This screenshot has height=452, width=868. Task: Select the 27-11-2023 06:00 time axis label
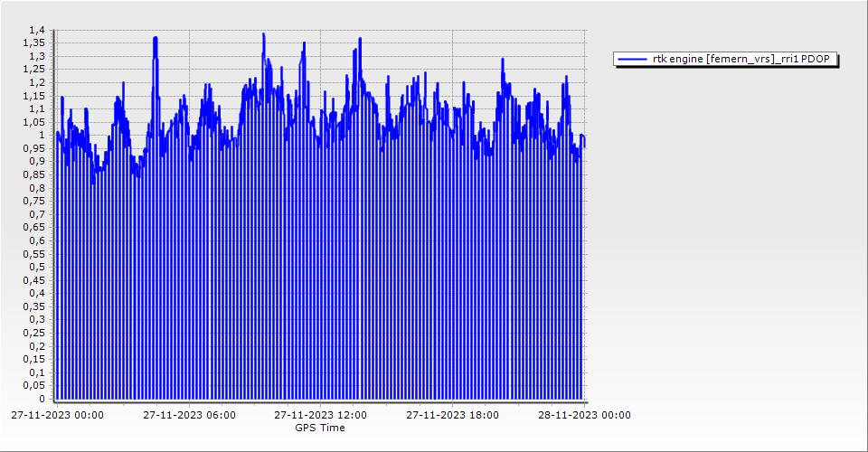pyautogui.click(x=190, y=415)
